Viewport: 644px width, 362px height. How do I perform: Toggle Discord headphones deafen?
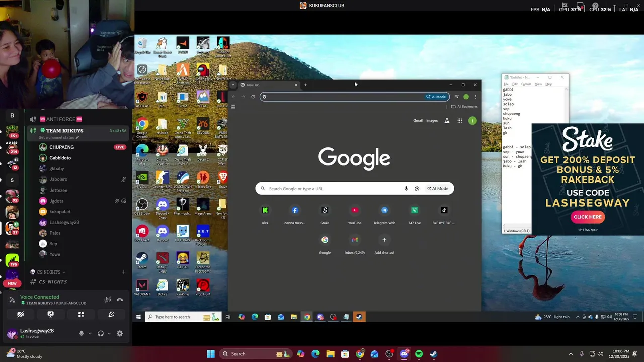coord(101,333)
